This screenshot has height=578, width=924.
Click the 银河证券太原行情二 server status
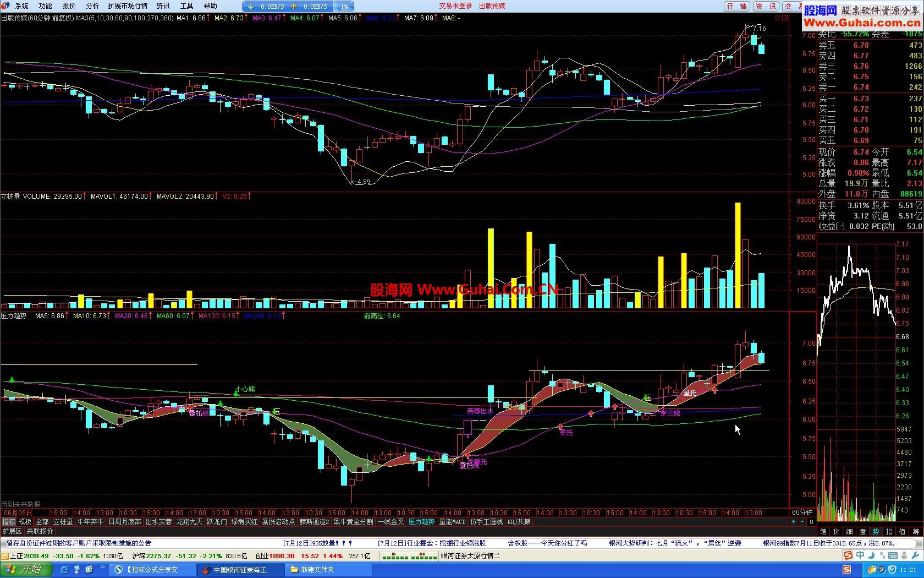[470, 556]
